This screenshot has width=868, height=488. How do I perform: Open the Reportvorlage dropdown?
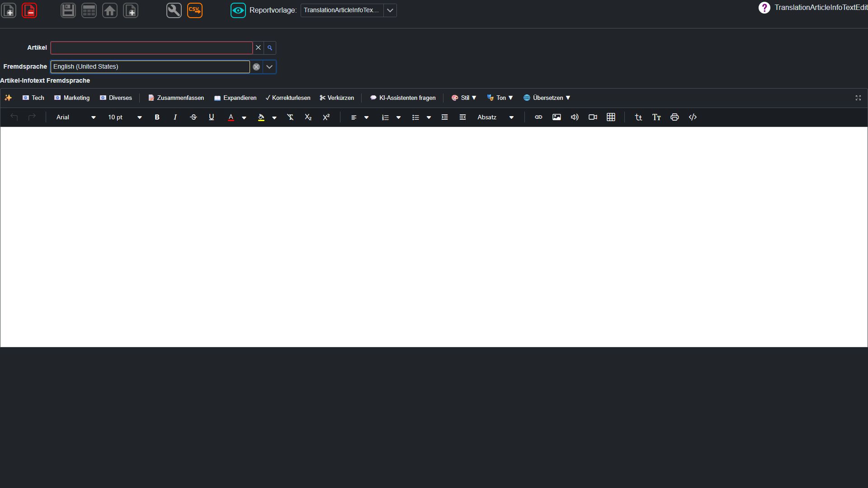click(390, 10)
